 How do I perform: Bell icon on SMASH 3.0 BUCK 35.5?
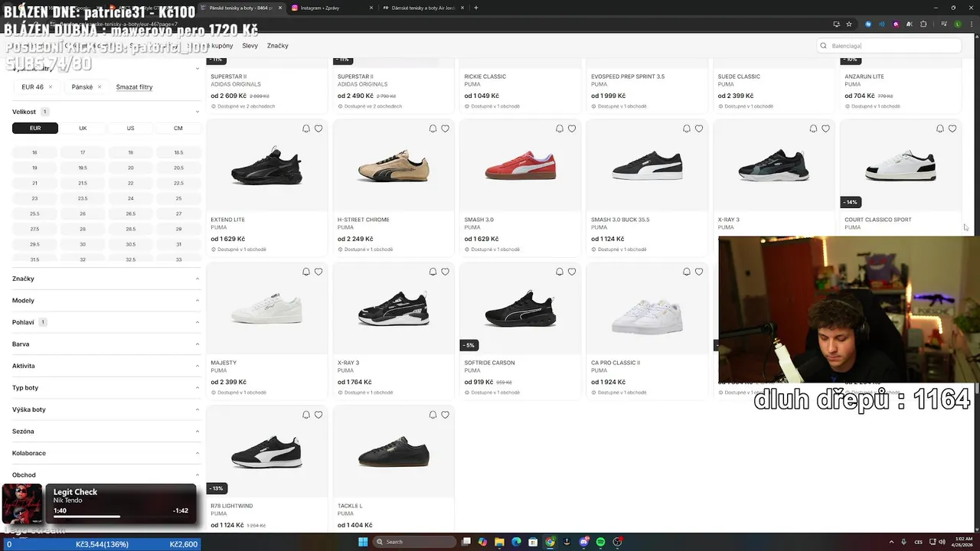tap(687, 129)
